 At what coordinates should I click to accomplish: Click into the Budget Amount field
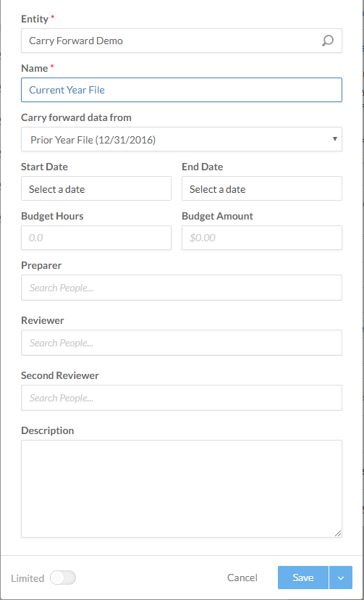(262, 238)
